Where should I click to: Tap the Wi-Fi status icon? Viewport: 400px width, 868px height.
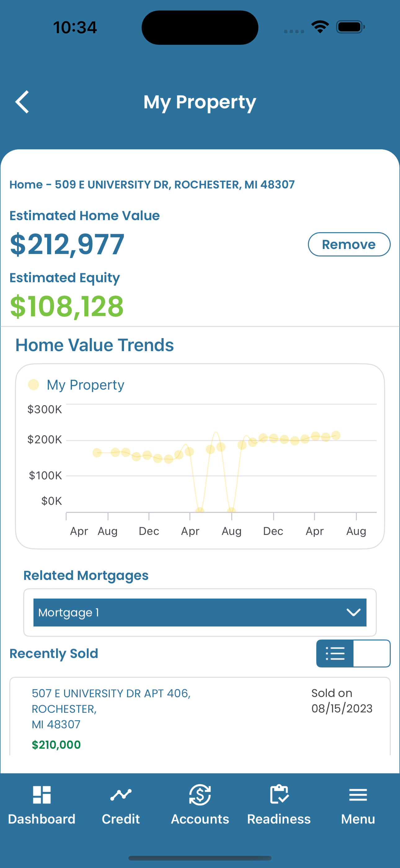(x=320, y=27)
